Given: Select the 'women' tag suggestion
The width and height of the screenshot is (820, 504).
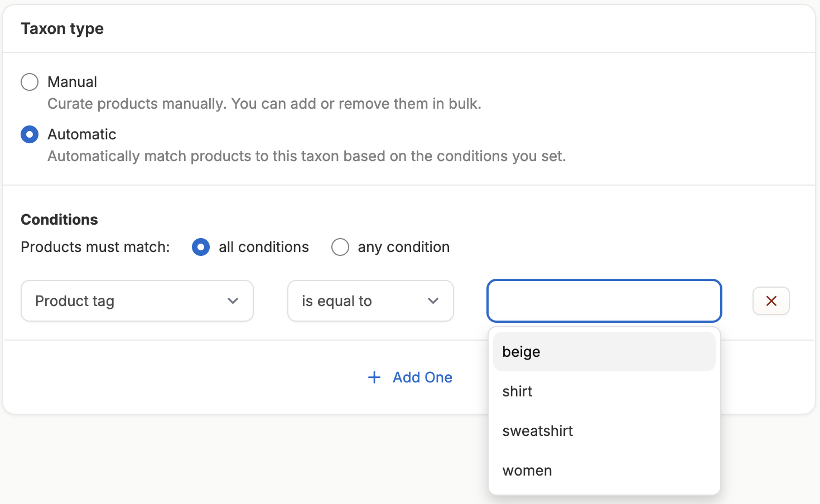Looking at the screenshot, I should tap(604, 471).
